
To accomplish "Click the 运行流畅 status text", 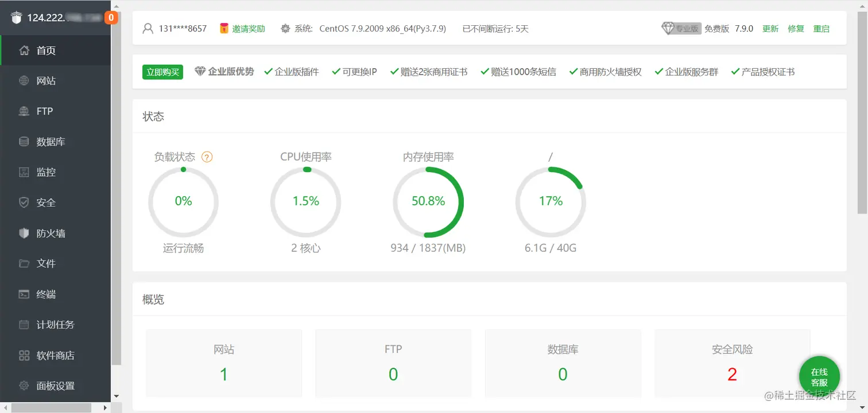I will tap(183, 248).
